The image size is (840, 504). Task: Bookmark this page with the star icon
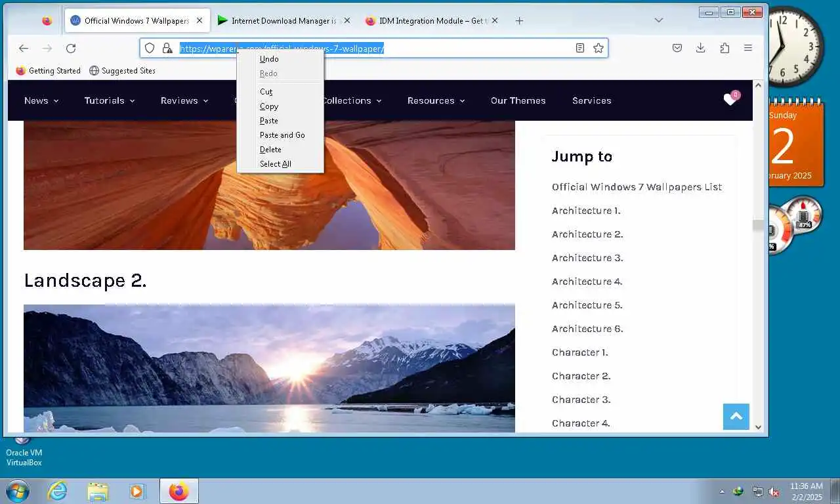[598, 48]
